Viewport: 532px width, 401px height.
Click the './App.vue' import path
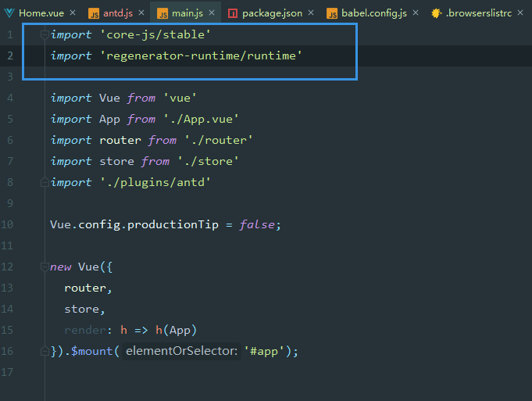[x=202, y=119]
